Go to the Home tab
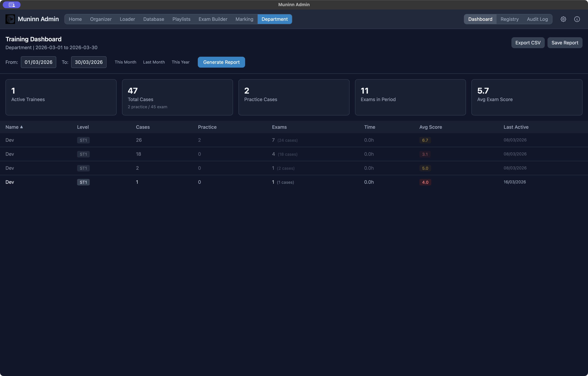The image size is (588, 376). pos(75,19)
